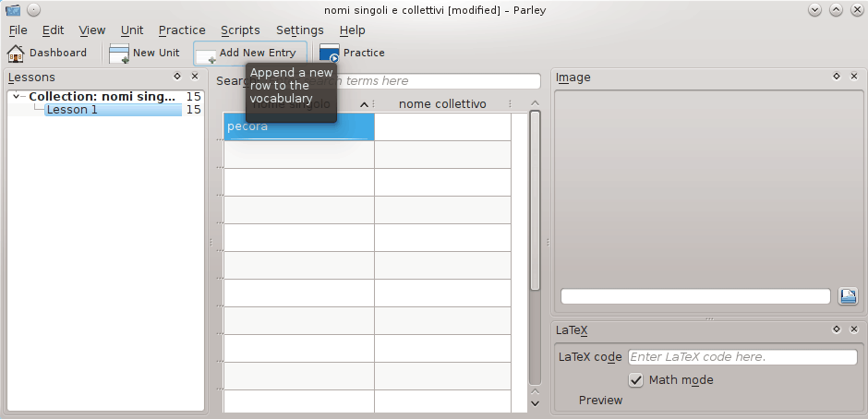Click the New Unit icon
This screenshot has width=868, height=419.
(119, 54)
